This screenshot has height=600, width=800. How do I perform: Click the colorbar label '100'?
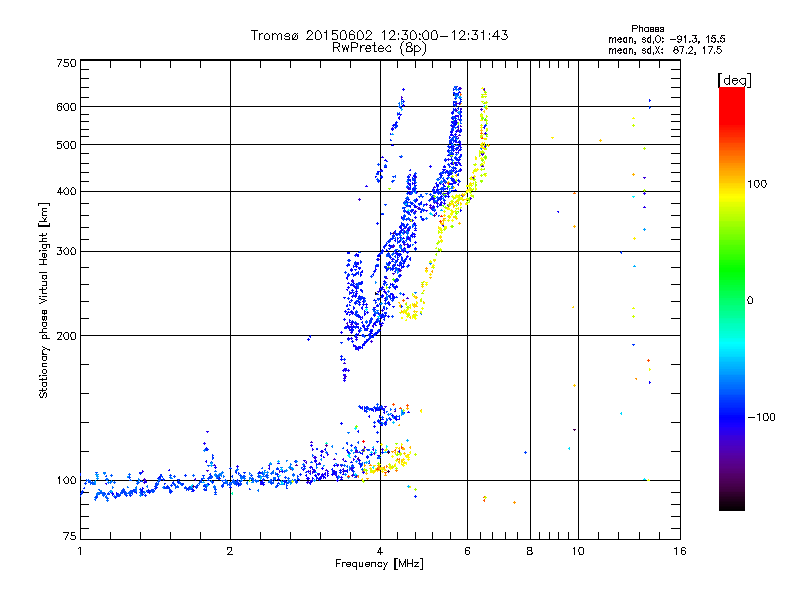pyautogui.click(x=757, y=184)
